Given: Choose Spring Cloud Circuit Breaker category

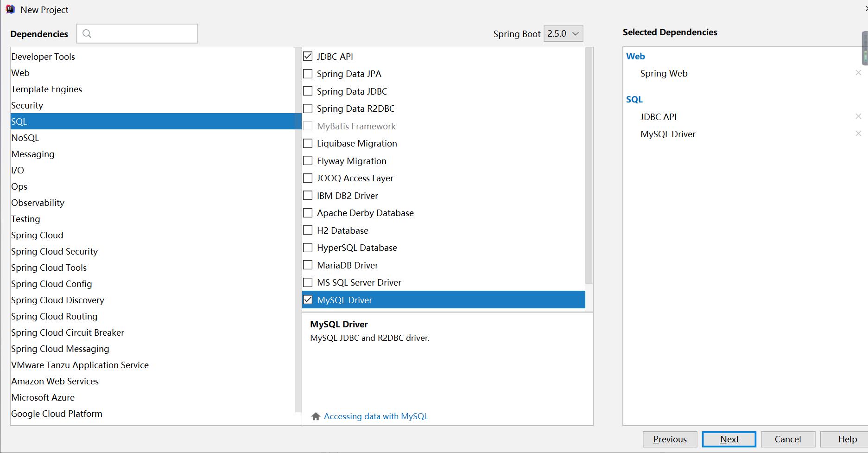Looking at the screenshot, I should (152, 332).
